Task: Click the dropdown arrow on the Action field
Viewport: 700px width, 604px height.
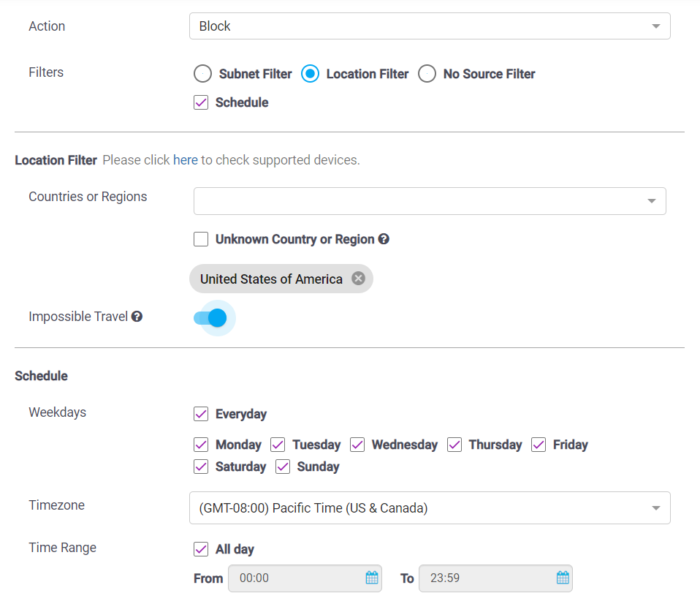Action: (656, 26)
